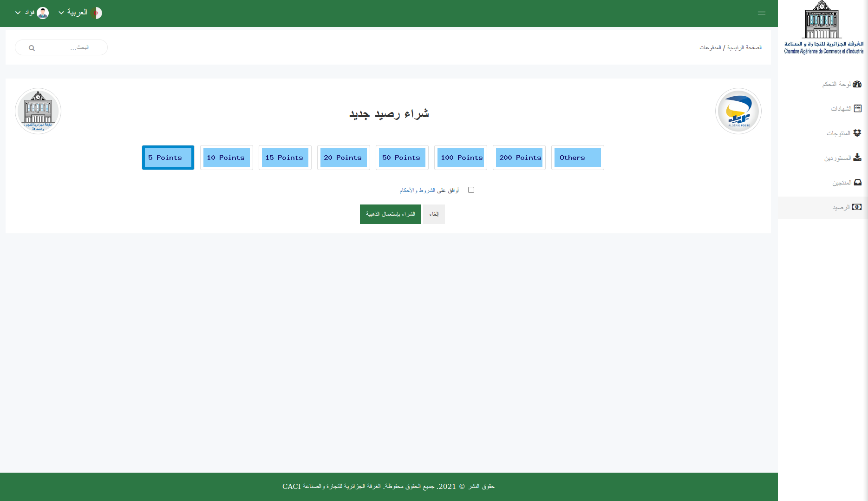Click the CACI chamber logo
This screenshot has height=501, width=868.
[x=38, y=111]
